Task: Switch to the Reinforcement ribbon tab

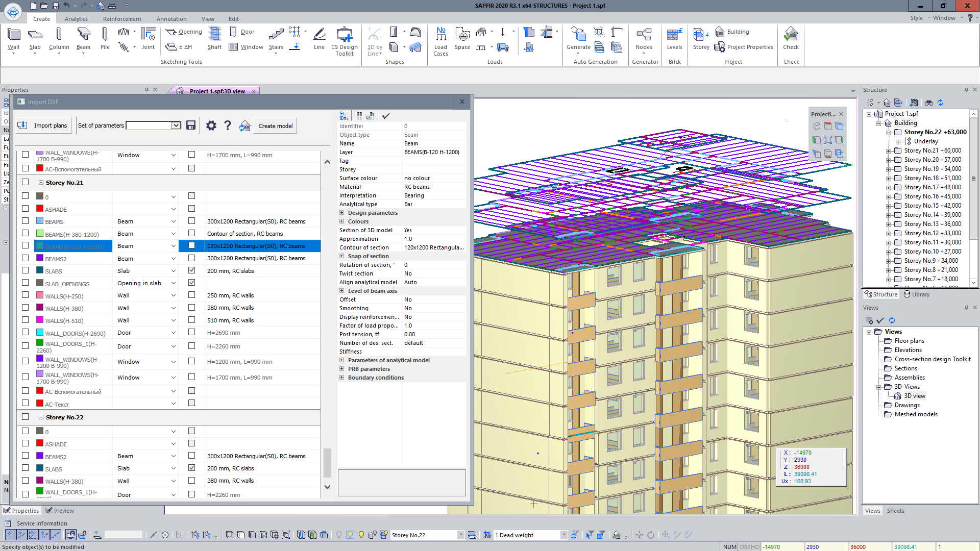Action: (122, 19)
